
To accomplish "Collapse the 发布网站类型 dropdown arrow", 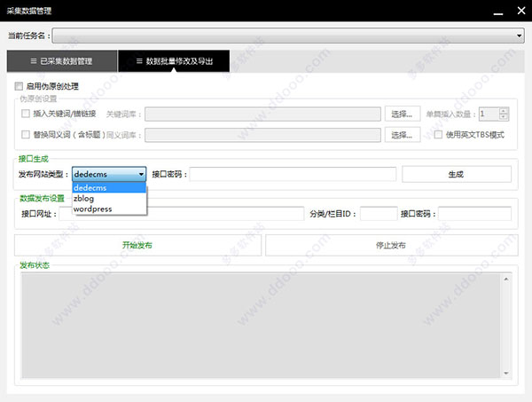I will [140, 174].
